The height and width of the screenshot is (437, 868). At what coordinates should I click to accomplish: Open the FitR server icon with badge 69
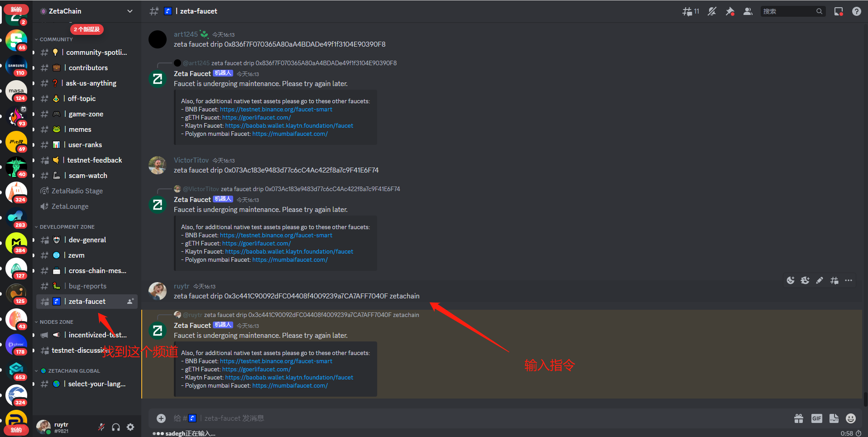(x=16, y=142)
